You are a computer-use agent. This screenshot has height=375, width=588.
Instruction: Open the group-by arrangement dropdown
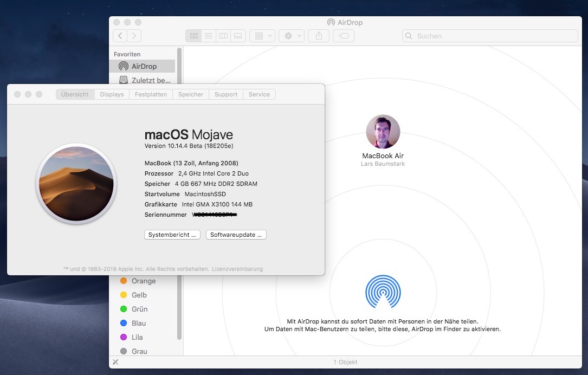point(262,36)
